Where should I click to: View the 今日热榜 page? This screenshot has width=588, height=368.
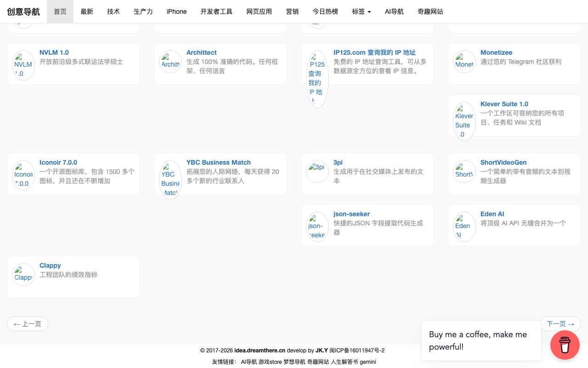click(325, 11)
